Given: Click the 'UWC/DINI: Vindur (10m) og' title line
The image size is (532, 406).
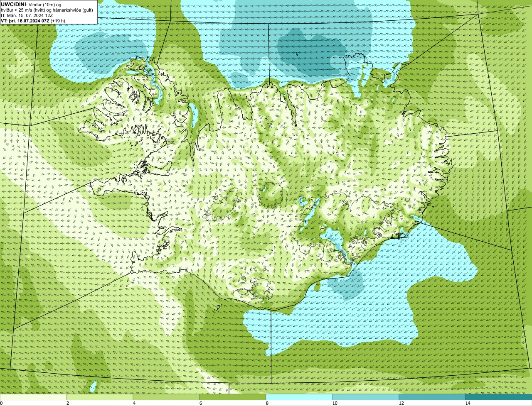Looking at the screenshot, I should point(31,4).
